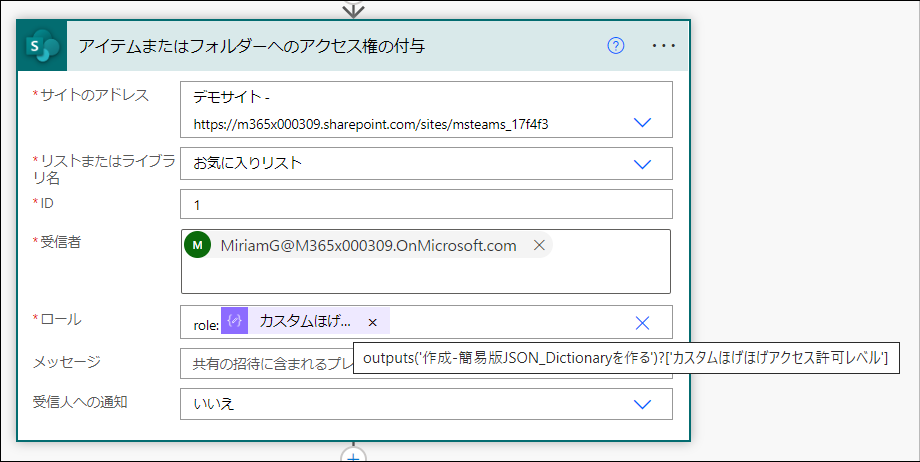This screenshot has height=462, width=920.
Task: Open the three-dots action menu
Action: pos(664,46)
